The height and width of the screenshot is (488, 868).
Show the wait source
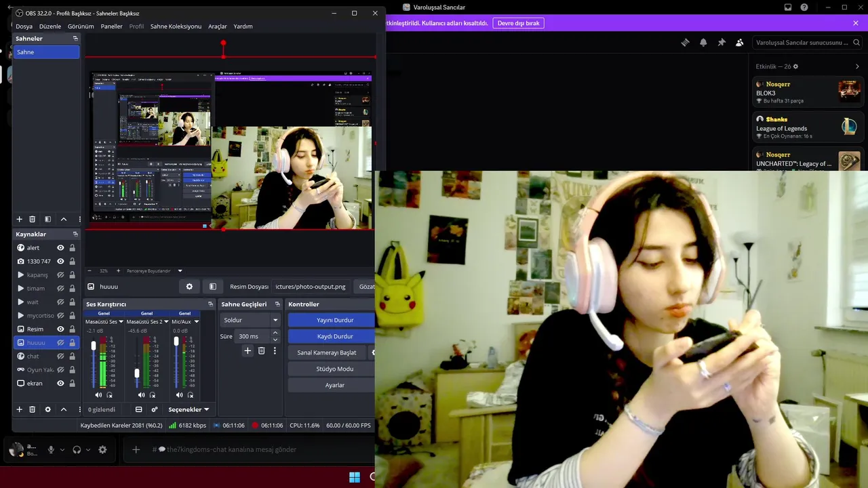pos(60,302)
